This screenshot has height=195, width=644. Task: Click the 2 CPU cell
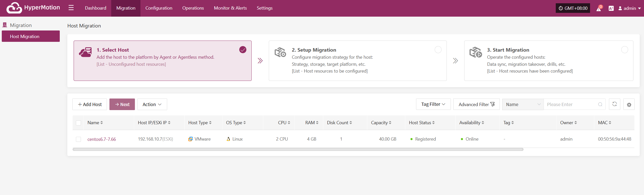tap(282, 139)
